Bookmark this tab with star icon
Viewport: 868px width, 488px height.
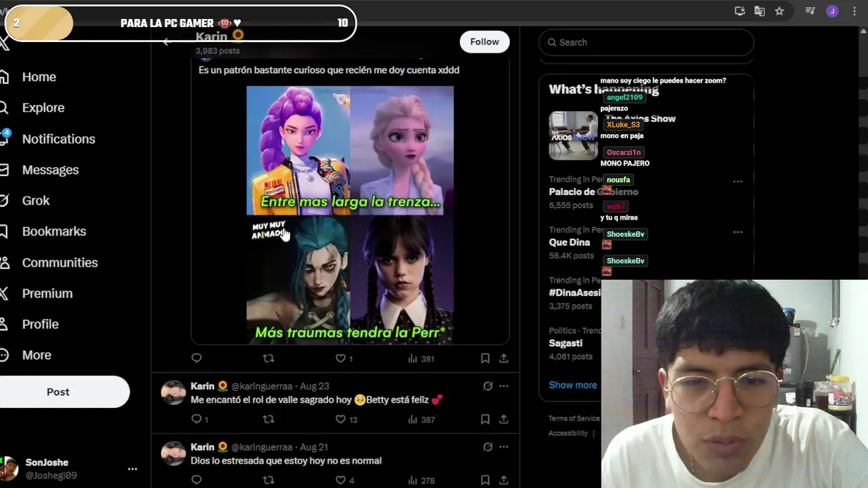pos(779,11)
